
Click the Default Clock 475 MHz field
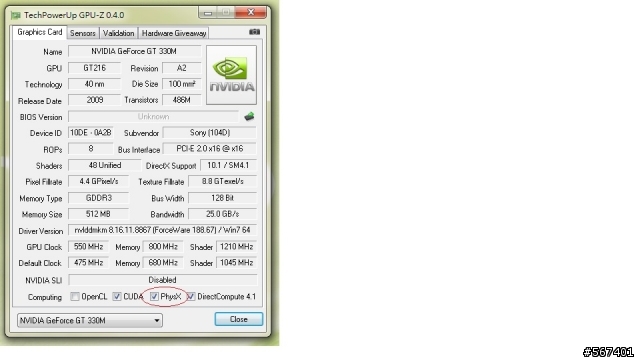coord(89,262)
